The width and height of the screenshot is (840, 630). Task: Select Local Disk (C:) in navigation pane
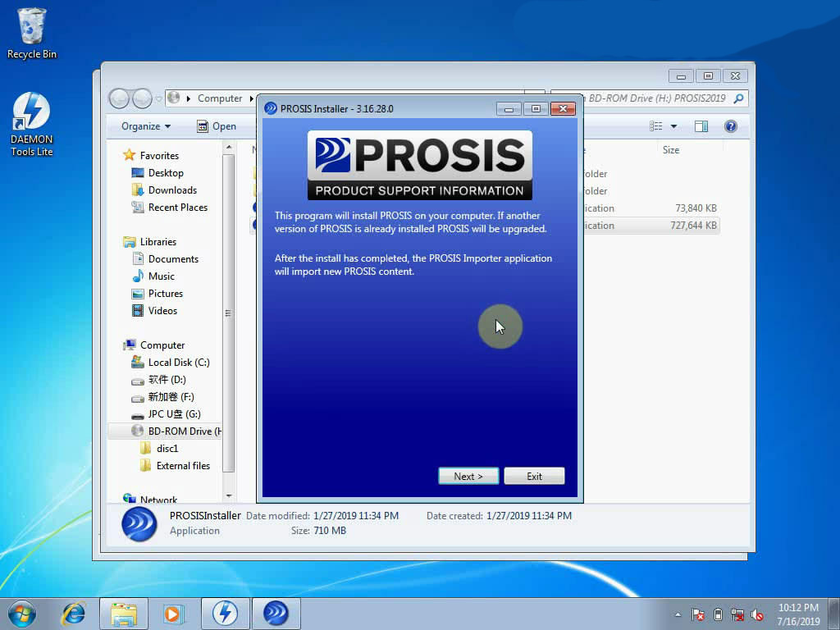pos(178,362)
